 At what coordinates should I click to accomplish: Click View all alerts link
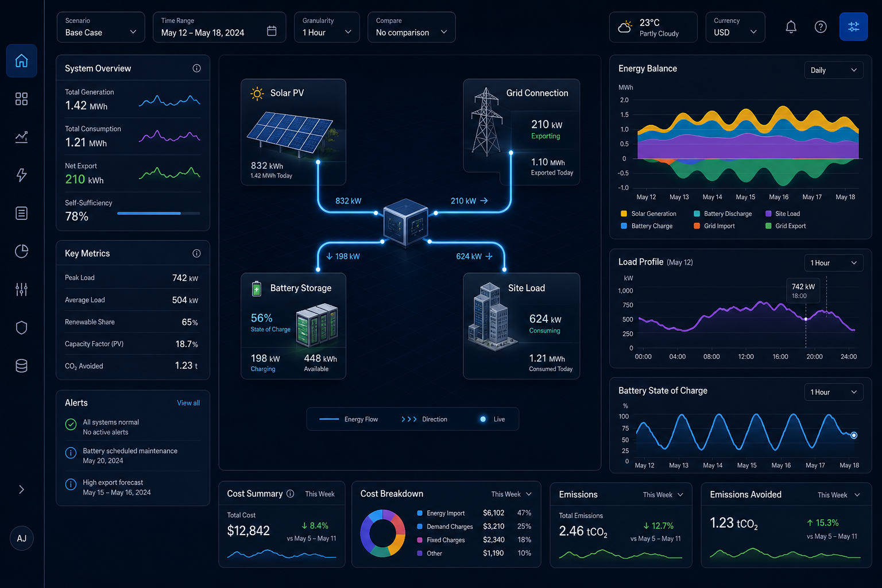(x=188, y=403)
